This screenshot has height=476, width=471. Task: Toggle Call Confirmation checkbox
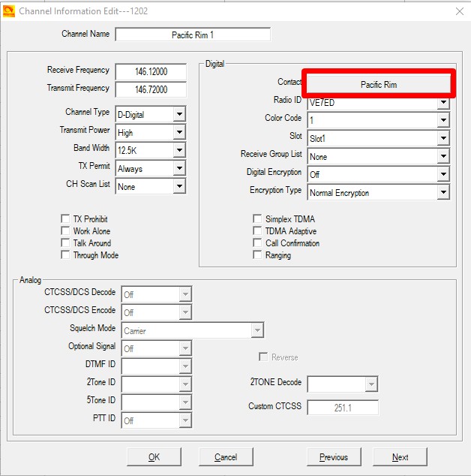tap(258, 243)
